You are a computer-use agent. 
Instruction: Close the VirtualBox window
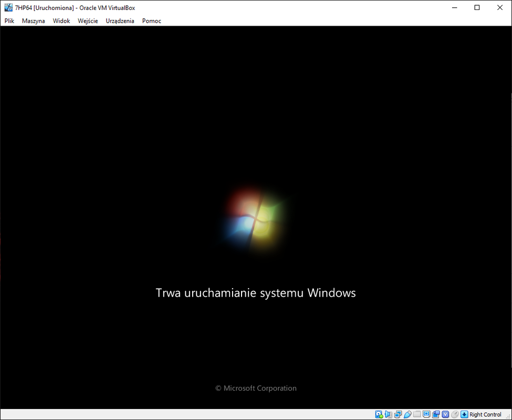click(500, 7)
